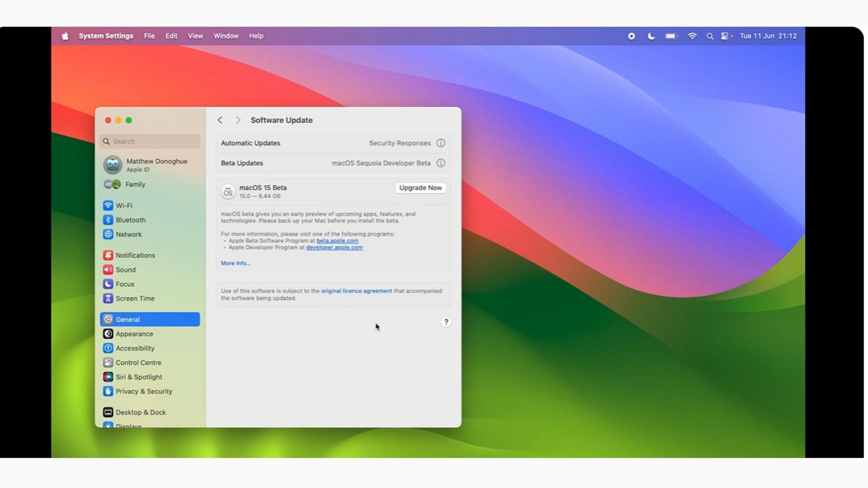Image resolution: width=868 pixels, height=488 pixels.
Task: Click the Search field in sidebar
Action: [150, 141]
